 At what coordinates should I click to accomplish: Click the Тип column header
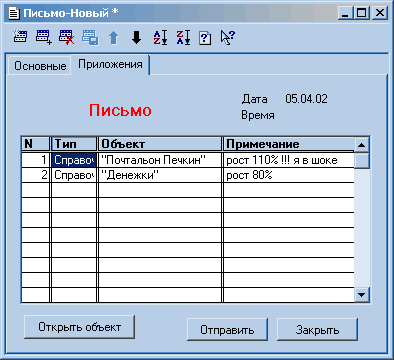coord(74,144)
